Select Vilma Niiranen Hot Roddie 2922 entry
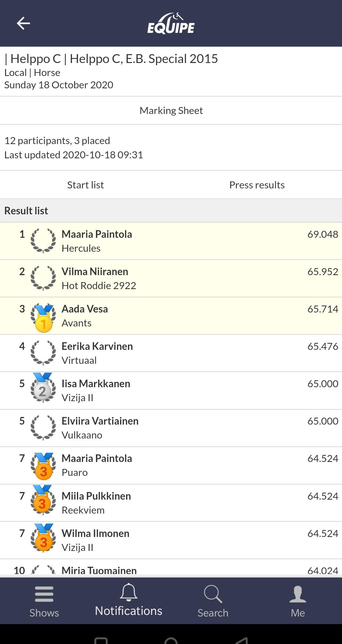342x644 pixels. point(171,279)
